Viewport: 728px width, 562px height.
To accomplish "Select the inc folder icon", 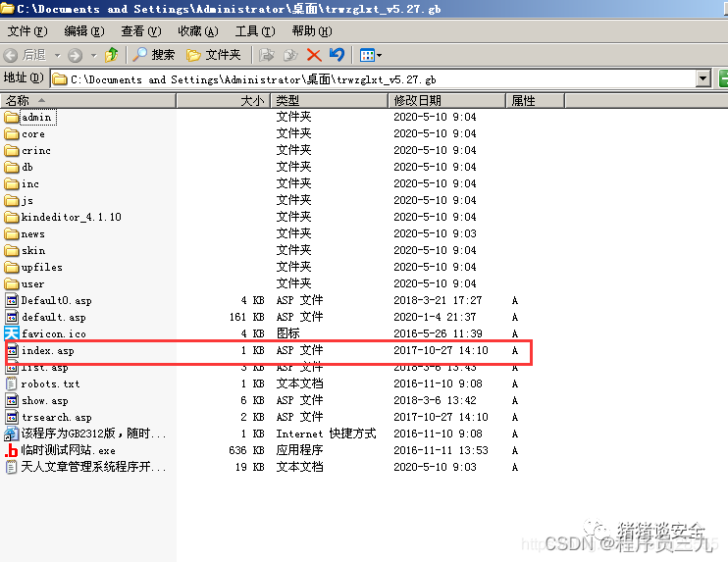I will (x=12, y=183).
